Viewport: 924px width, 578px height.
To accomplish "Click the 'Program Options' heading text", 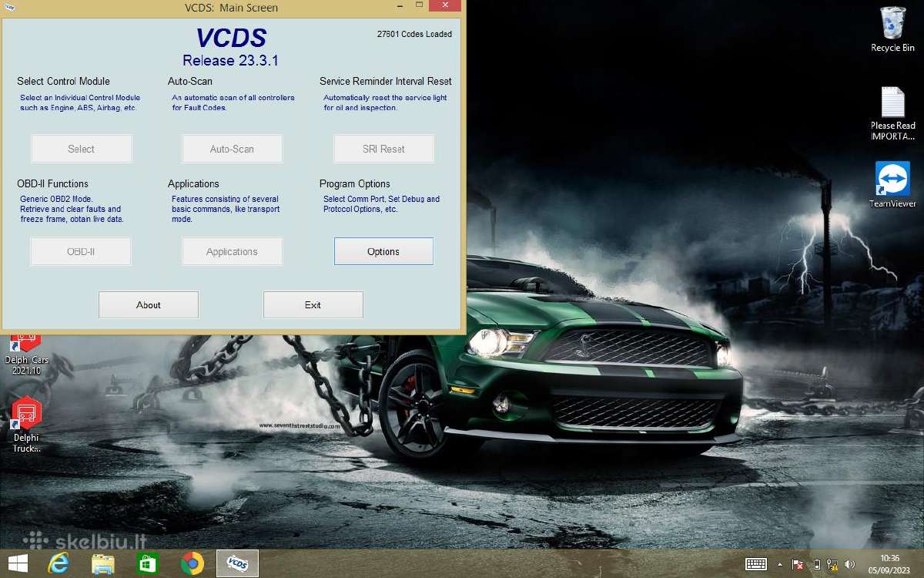I will pyautogui.click(x=355, y=183).
